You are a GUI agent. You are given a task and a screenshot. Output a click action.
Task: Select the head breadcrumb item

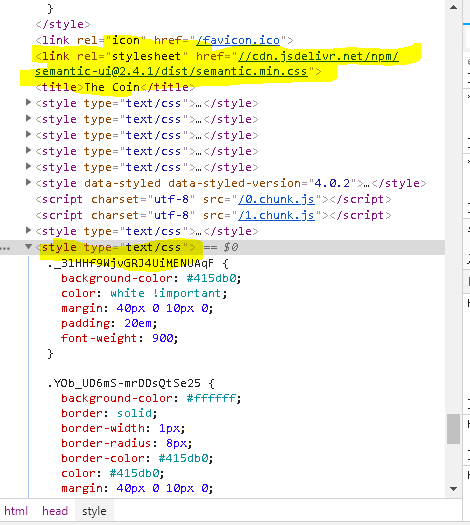click(55, 511)
